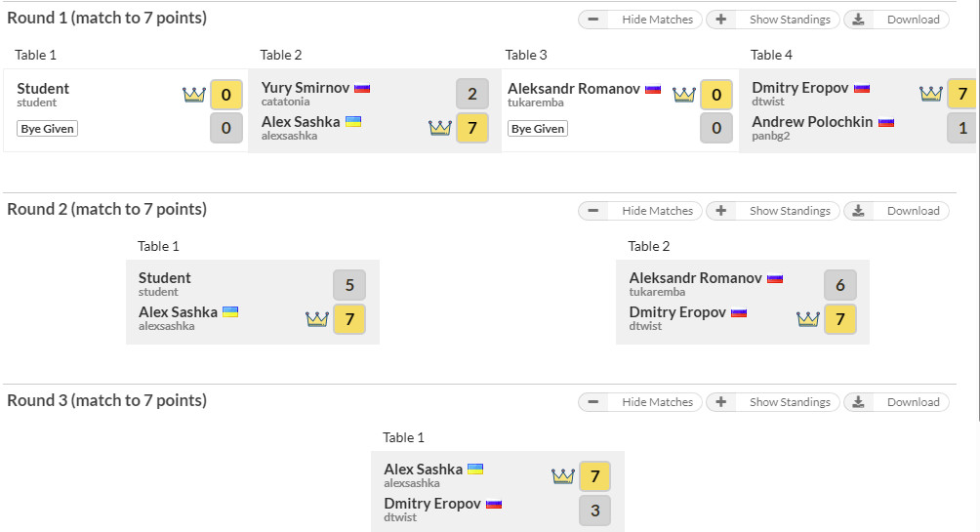Click Alex Sashka's score of 7 in Round 2
The height and width of the screenshot is (532, 980).
(x=349, y=319)
